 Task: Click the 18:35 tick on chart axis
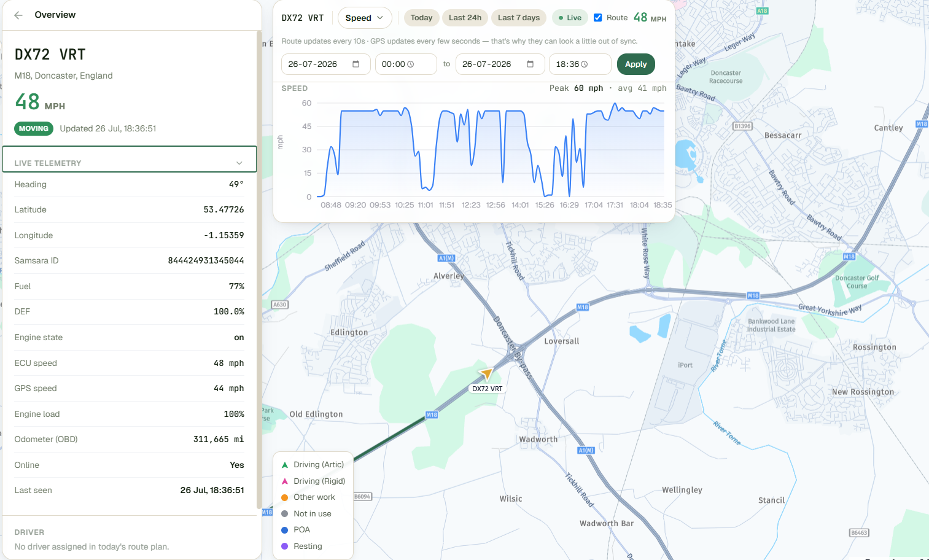tap(663, 205)
